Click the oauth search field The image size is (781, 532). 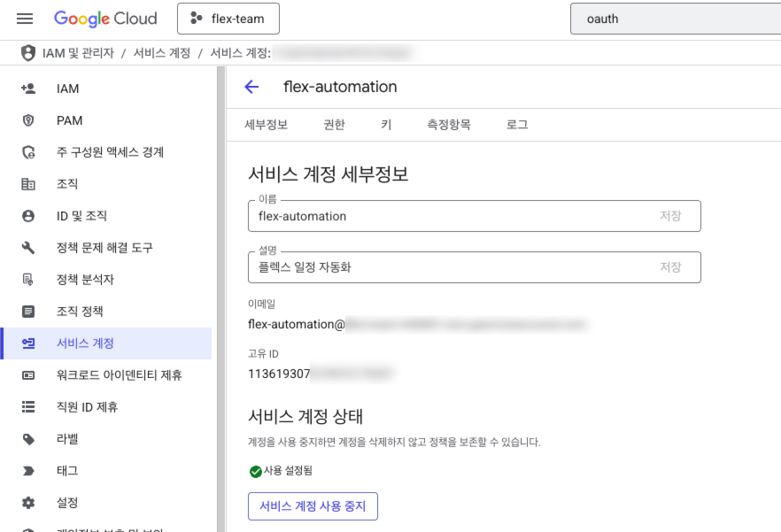click(x=676, y=19)
